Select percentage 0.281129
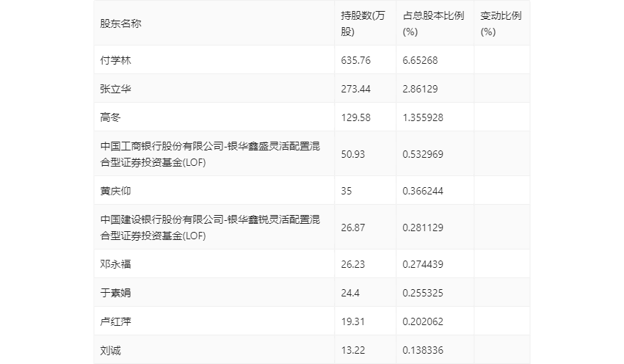This screenshot has width=624, height=364. (423, 227)
